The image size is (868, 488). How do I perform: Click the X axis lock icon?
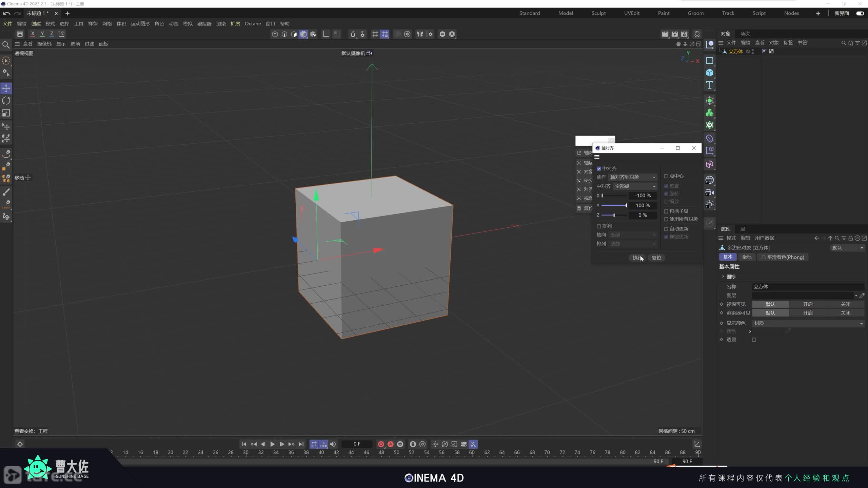[x=33, y=34]
